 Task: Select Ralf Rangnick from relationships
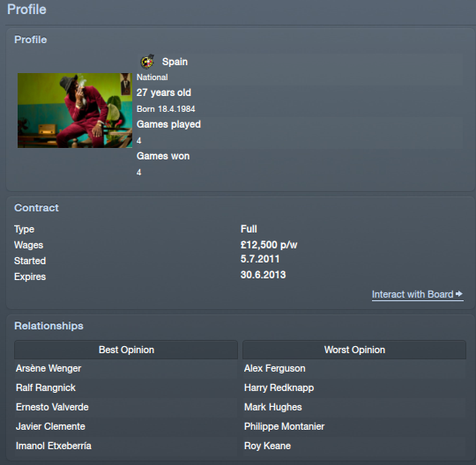[x=46, y=387]
